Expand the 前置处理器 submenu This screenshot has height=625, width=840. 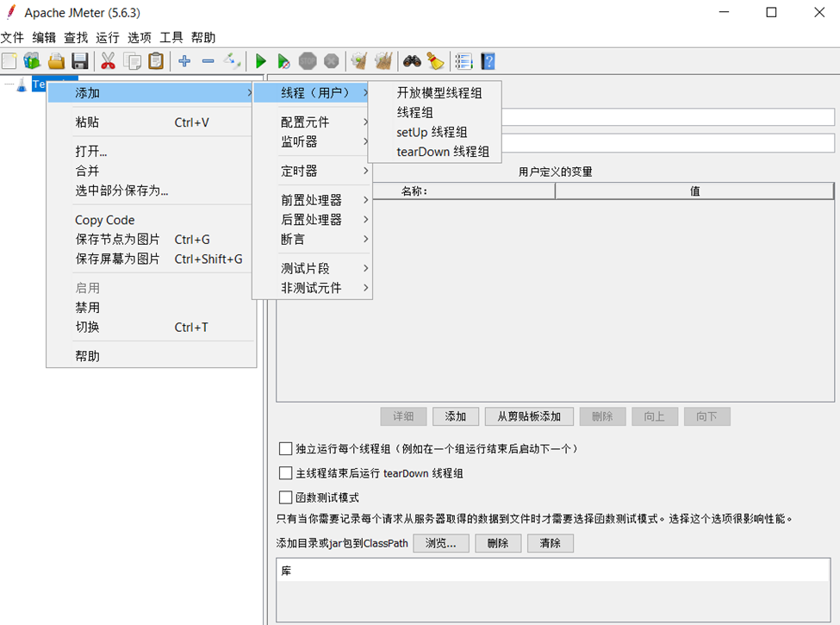(x=312, y=200)
